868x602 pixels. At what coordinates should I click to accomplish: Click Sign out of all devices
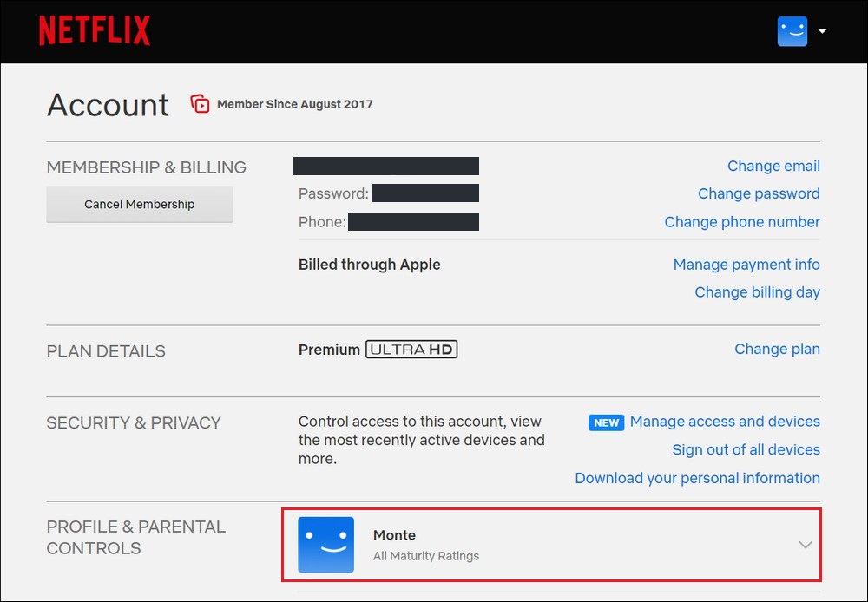click(x=746, y=450)
